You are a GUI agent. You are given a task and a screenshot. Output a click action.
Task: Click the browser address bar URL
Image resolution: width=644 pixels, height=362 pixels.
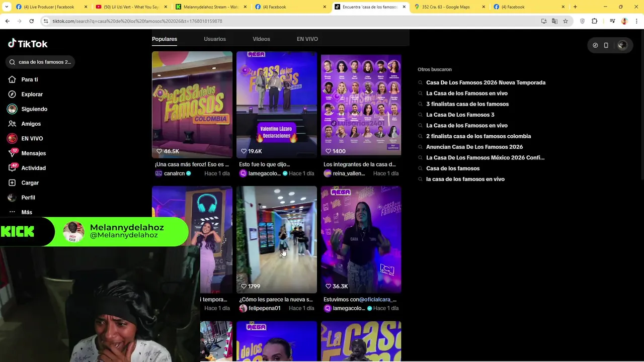[137, 21]
